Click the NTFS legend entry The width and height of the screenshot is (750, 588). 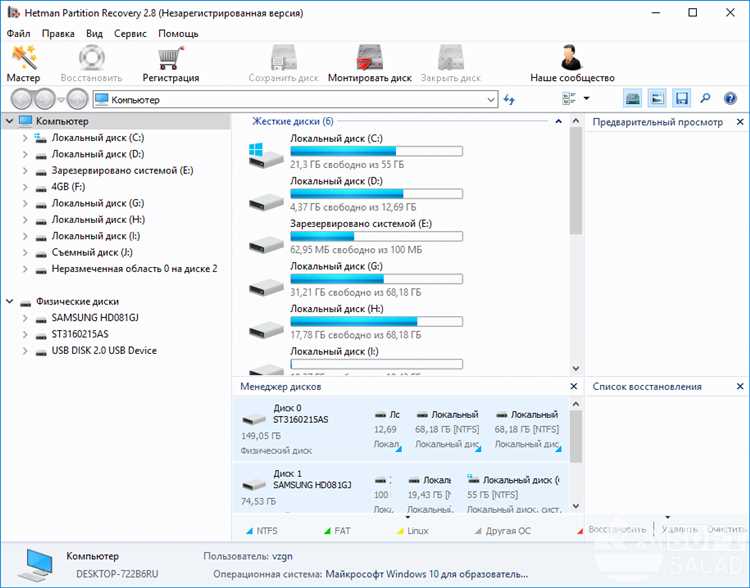point(261,531)
